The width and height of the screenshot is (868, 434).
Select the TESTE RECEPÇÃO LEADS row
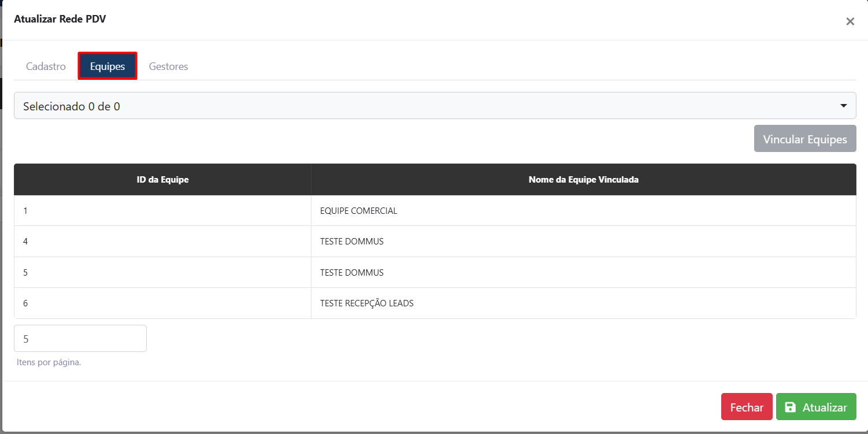366,303
